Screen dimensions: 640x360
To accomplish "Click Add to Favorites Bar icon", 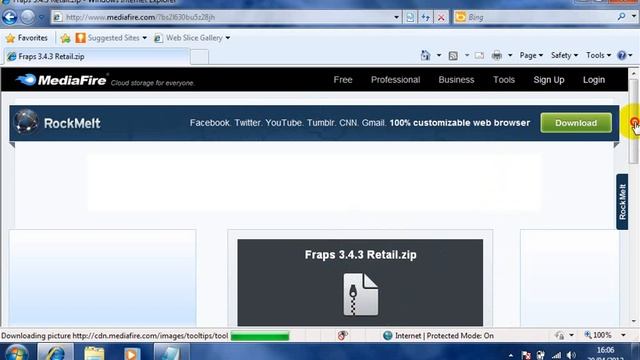I will 65,38.
